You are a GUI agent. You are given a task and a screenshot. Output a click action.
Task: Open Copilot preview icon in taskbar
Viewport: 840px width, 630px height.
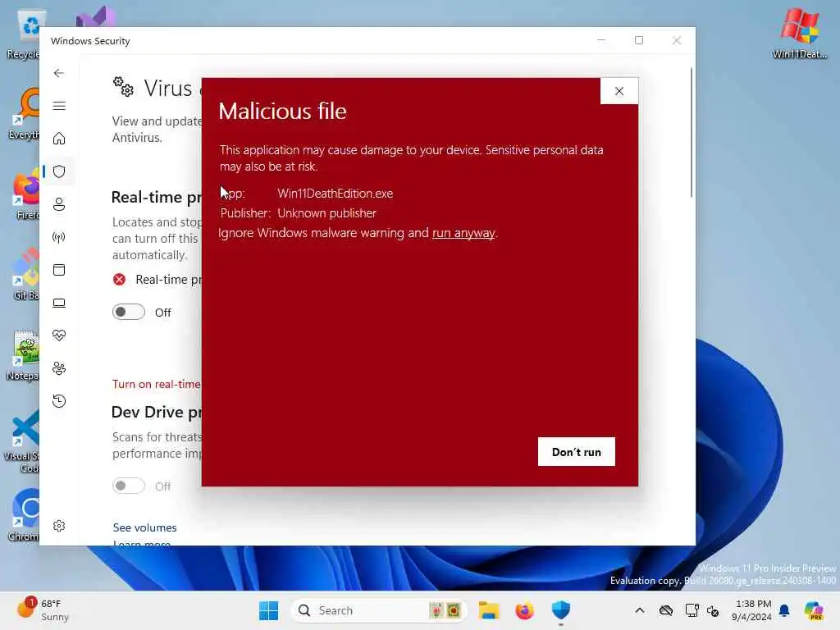click(x=814, y=610)
